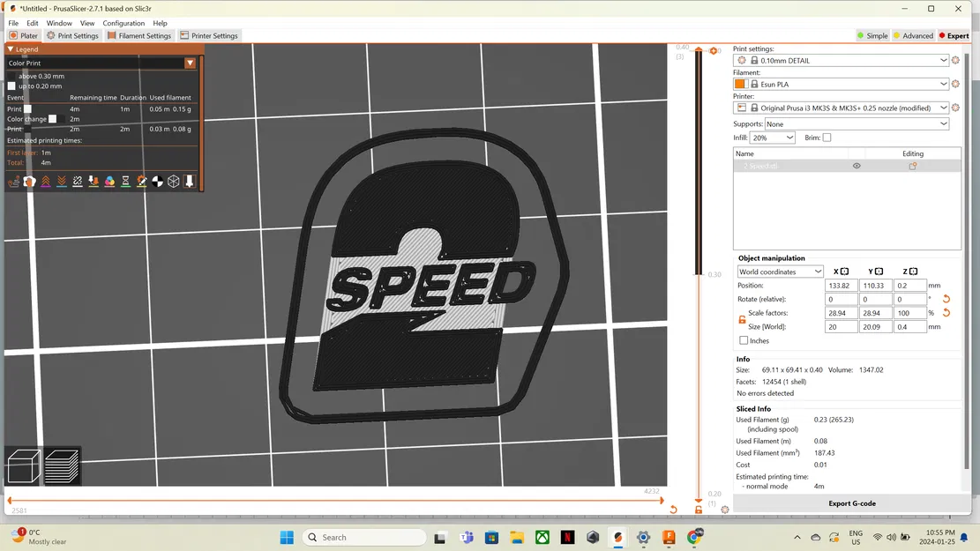Click horizontal slider reset arrow icon

click(x=673, y=510)
